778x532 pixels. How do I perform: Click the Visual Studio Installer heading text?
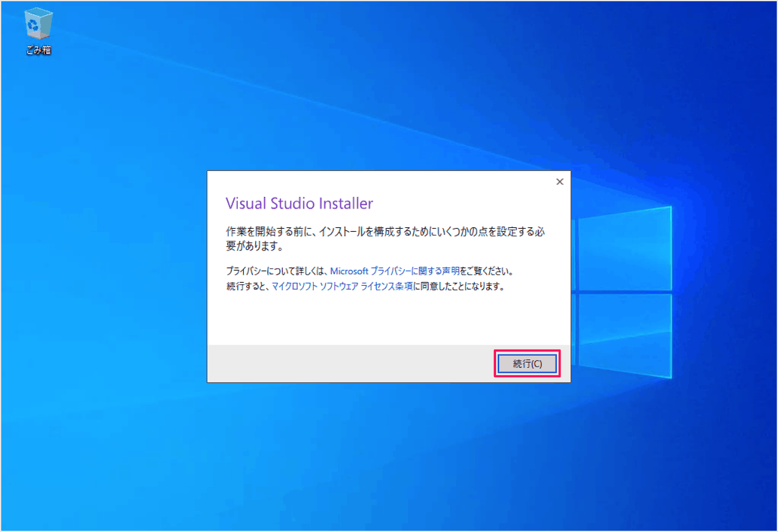click(x=299, y=203)
